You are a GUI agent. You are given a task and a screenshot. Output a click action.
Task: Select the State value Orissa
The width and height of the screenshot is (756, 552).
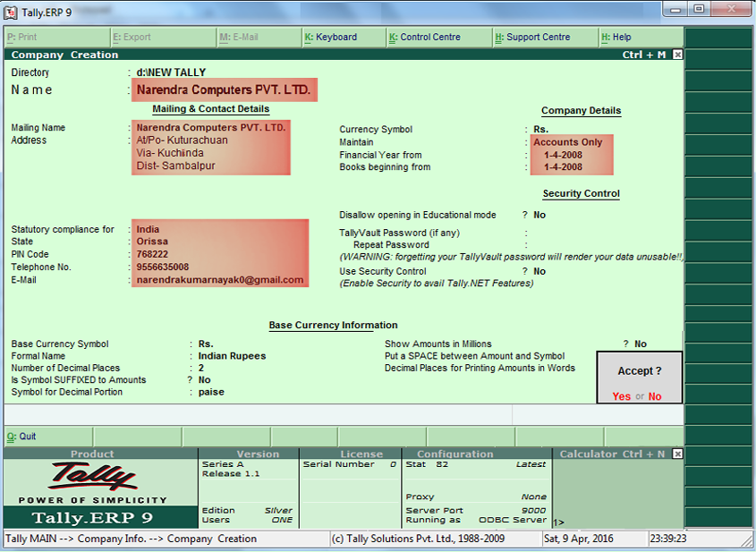tap(152, 242)
